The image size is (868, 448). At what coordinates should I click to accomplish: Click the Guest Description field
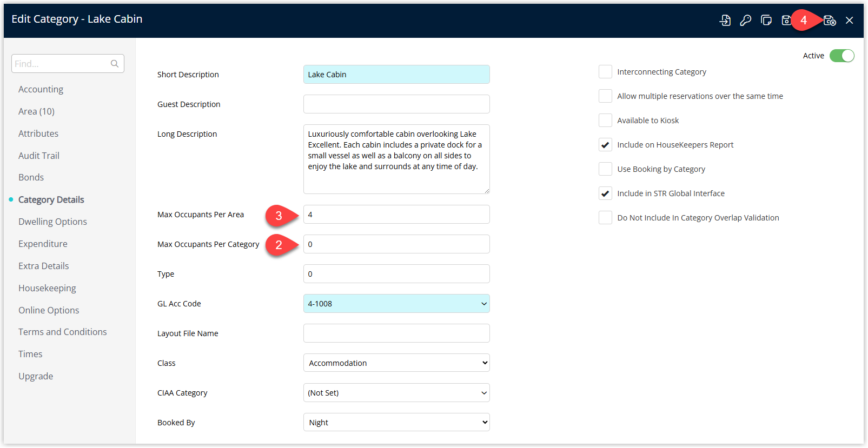tap(396, 104)
